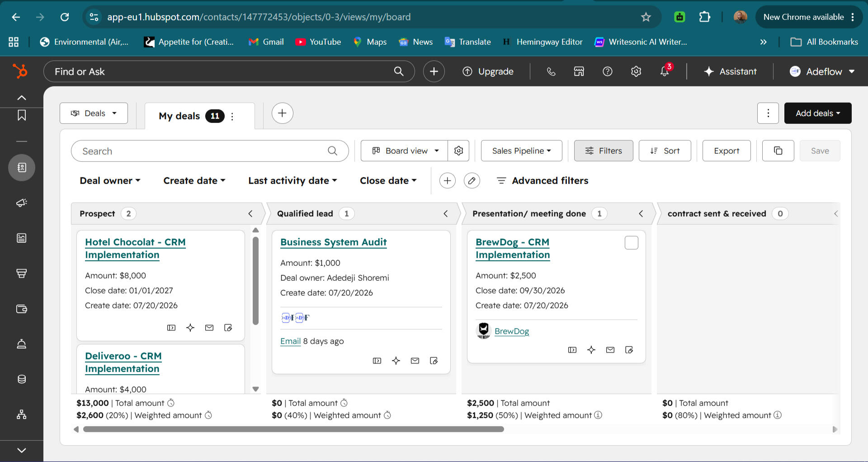The image size is (868, 462).
Task: Click the Find or Ask search bar
Action: tap(229, 71)
